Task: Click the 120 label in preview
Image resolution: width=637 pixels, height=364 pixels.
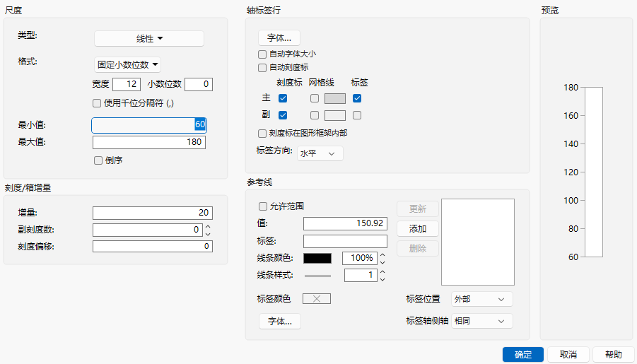Action: [x=571, y=172]
